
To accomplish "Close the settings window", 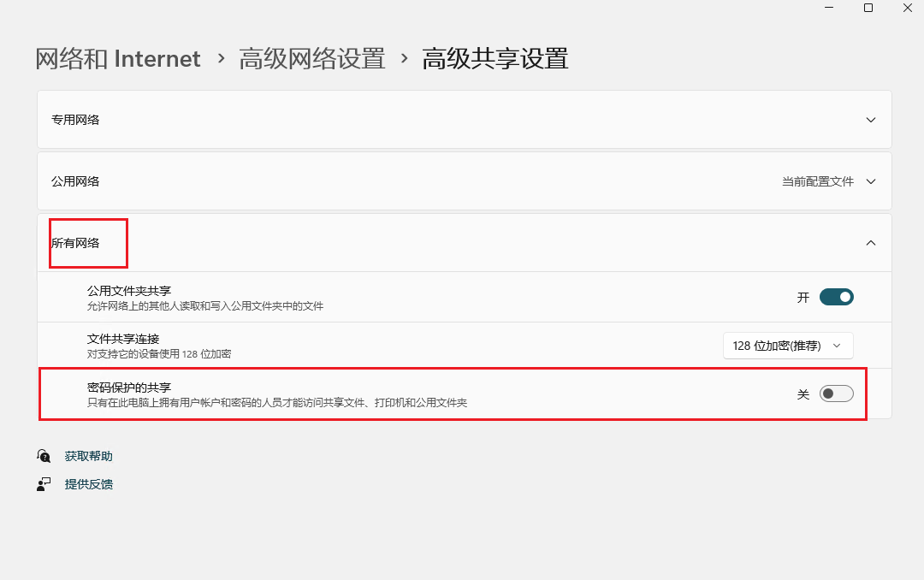I will (907, 8).
